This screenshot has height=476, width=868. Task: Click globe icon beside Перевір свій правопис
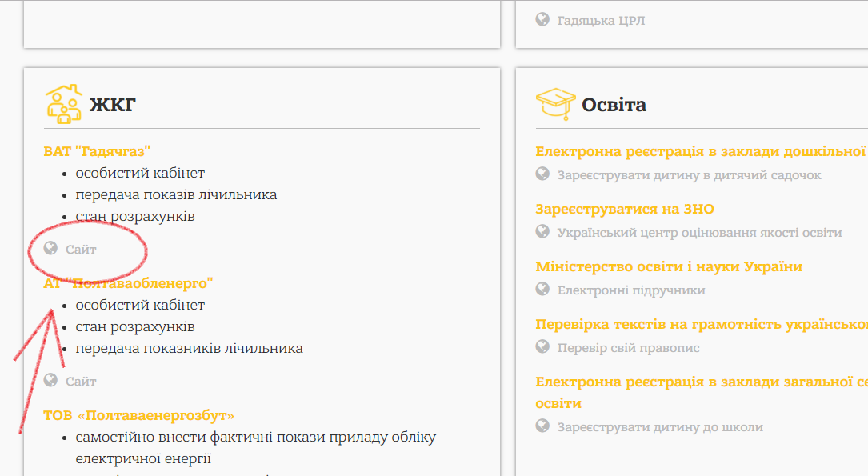pos(542,346)
